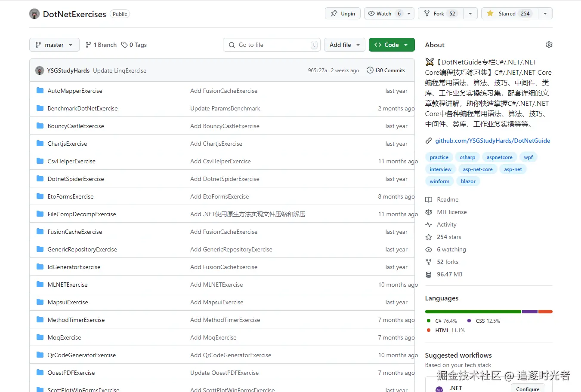Click YSGStudyHards commit author avatar

click(40, 70)
